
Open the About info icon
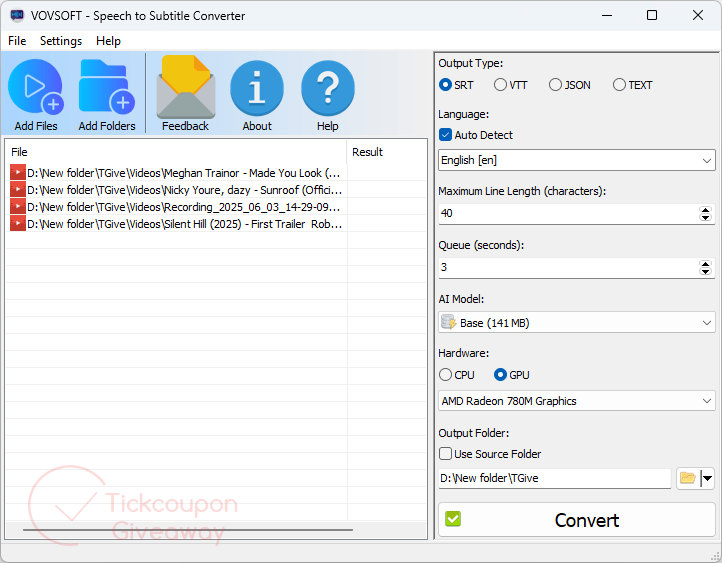click(x=257, y=87)
